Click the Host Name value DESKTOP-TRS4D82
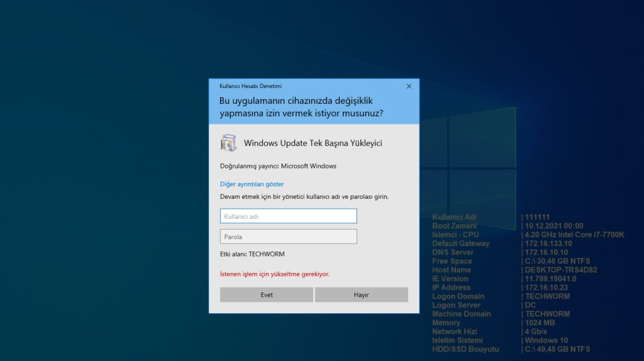 561,270
